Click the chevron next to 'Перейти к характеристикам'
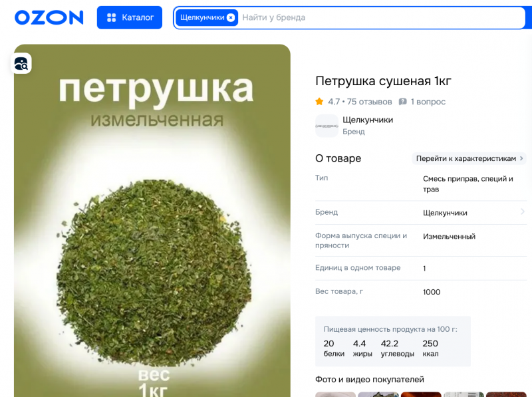The image size is (532, 397). (521, 158)
